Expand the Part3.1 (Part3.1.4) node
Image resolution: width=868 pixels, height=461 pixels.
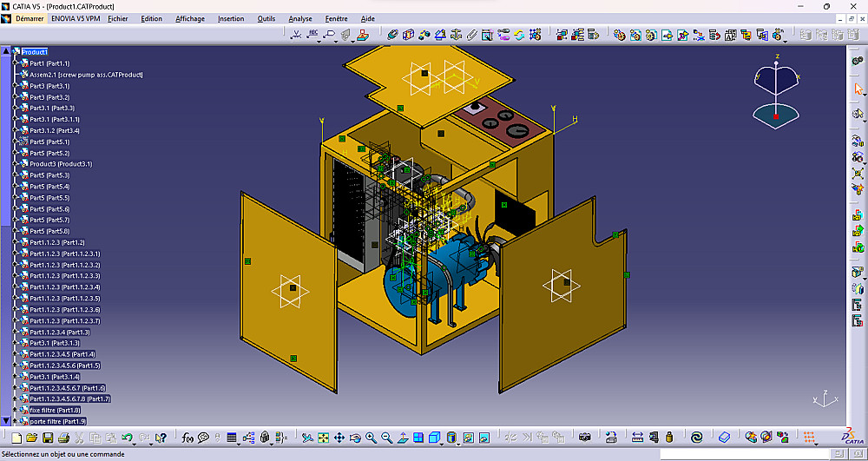16,377
